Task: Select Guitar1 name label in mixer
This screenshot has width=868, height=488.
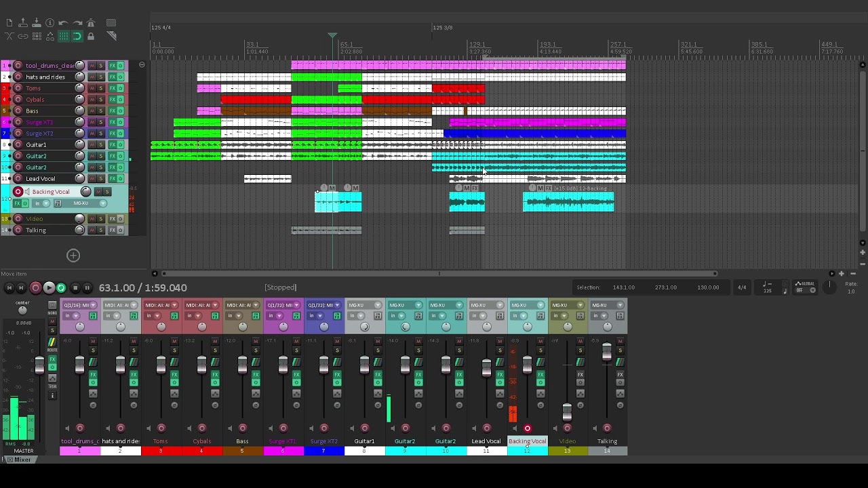Action: click(365, 441)
